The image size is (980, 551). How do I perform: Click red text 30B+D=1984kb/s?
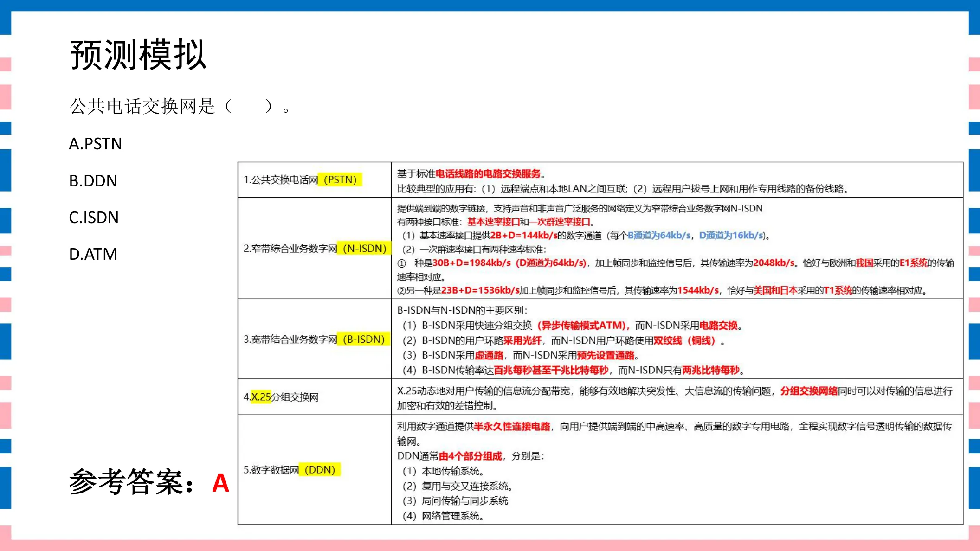[x=471, y=263]
